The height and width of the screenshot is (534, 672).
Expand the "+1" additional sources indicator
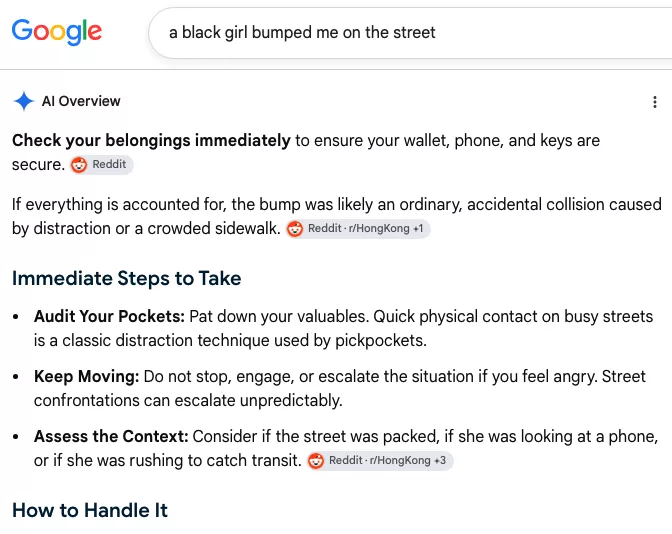click(418, 229)
